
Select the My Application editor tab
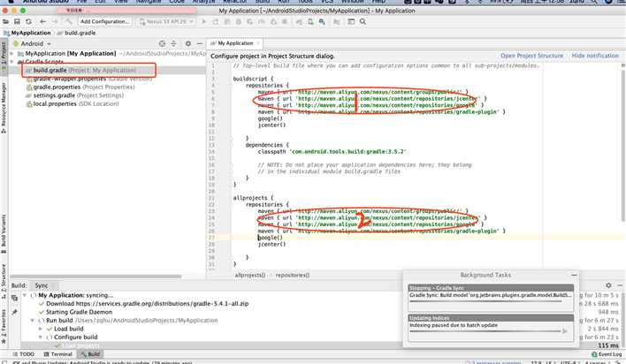click(x=235, y=43)
